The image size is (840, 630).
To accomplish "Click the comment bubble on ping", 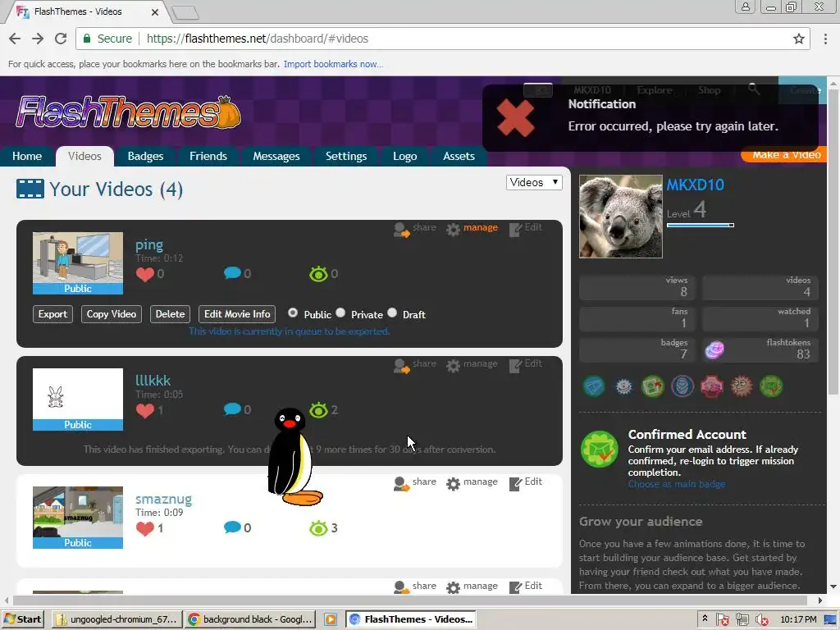I will pyautogui.click(x=232, y=273).
